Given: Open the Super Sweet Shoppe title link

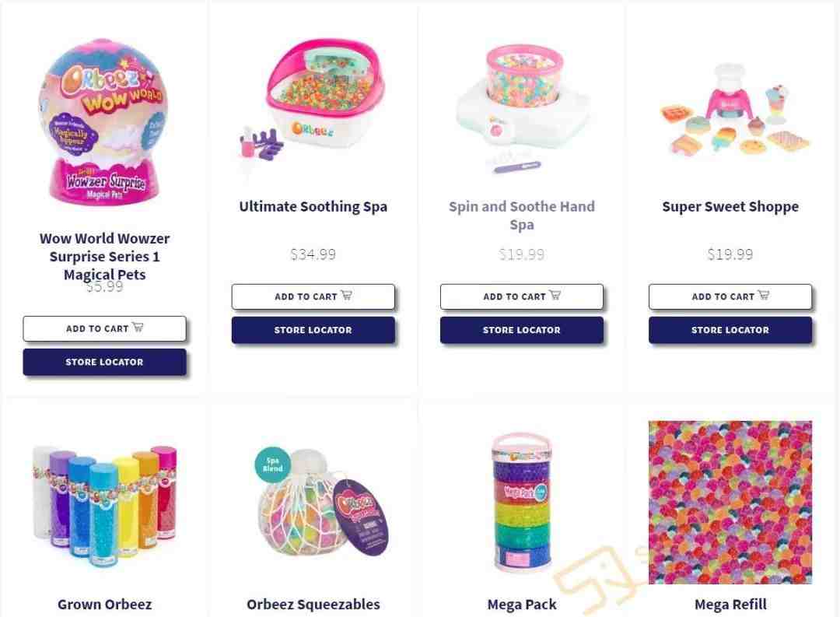Looking at the screenshot, I should click(730, 206).
